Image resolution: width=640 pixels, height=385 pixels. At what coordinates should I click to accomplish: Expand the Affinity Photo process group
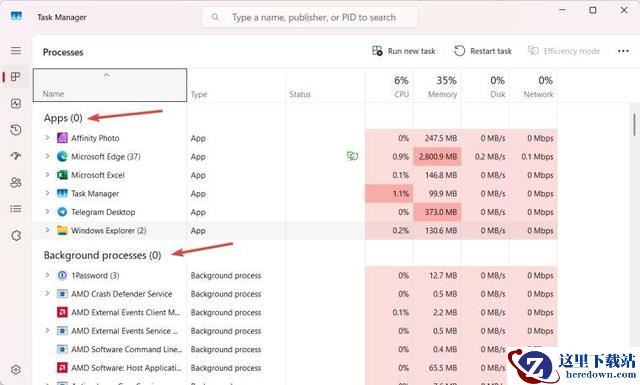tap(47, 138)
